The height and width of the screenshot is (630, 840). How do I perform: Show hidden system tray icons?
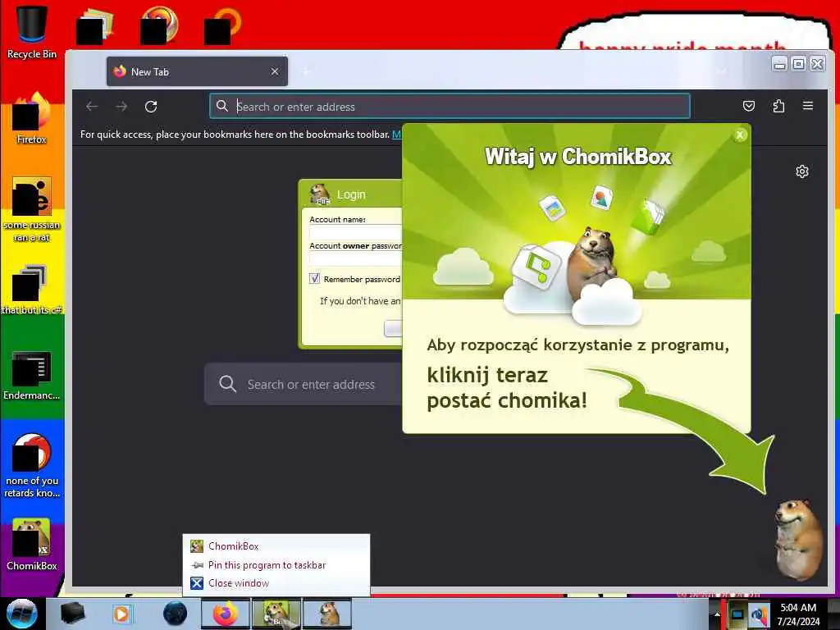pyautogui.click(x=717, y=614)
